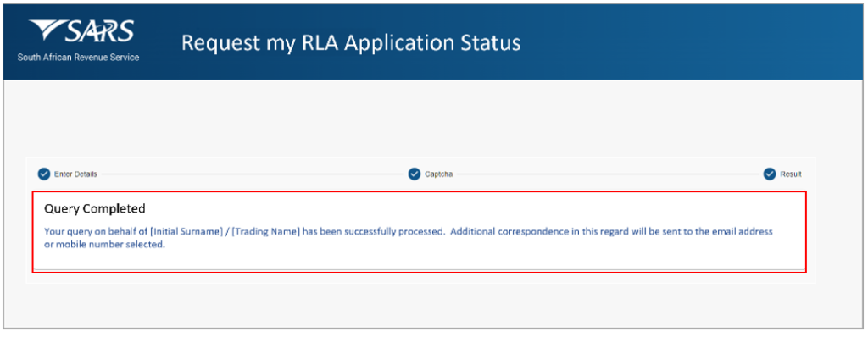Click the [Initial Surname] placeholder text
Viewport: 868px width, 337px height.
(185, 232)
